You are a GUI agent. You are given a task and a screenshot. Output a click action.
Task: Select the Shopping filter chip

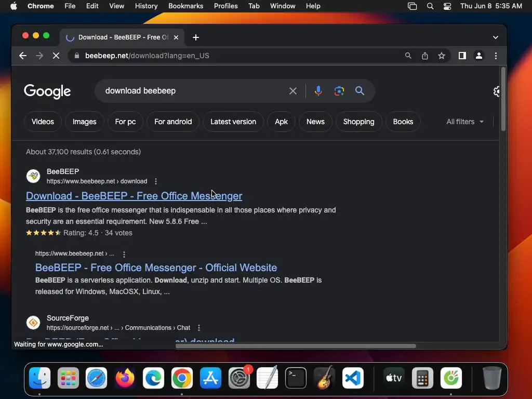tap(358, 122)
